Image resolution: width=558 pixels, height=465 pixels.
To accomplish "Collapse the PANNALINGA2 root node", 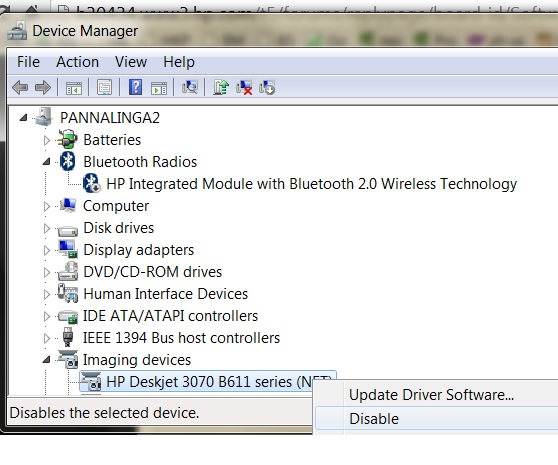I will (x=23, y=117).
